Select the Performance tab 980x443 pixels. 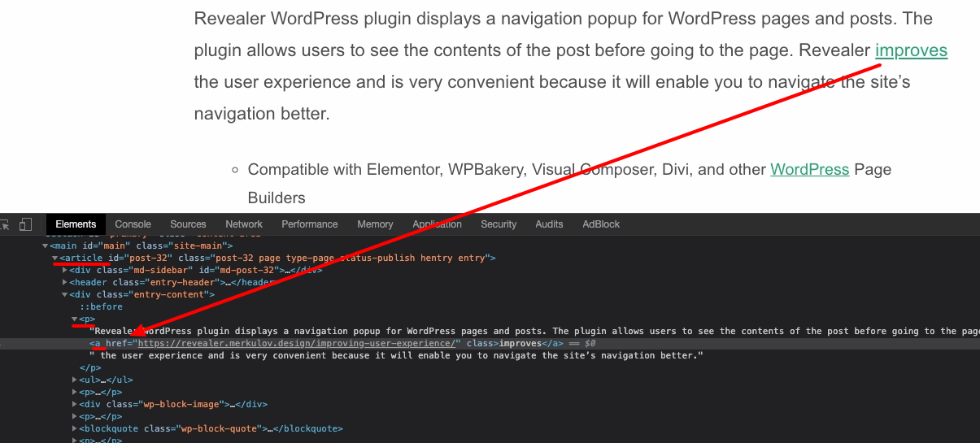click(x=309, y=224)
